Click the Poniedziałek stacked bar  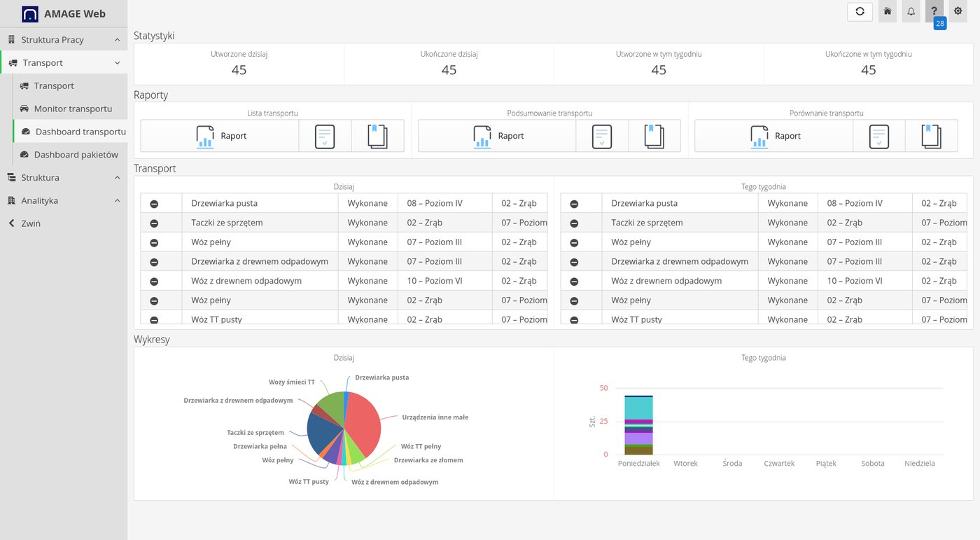638,425
